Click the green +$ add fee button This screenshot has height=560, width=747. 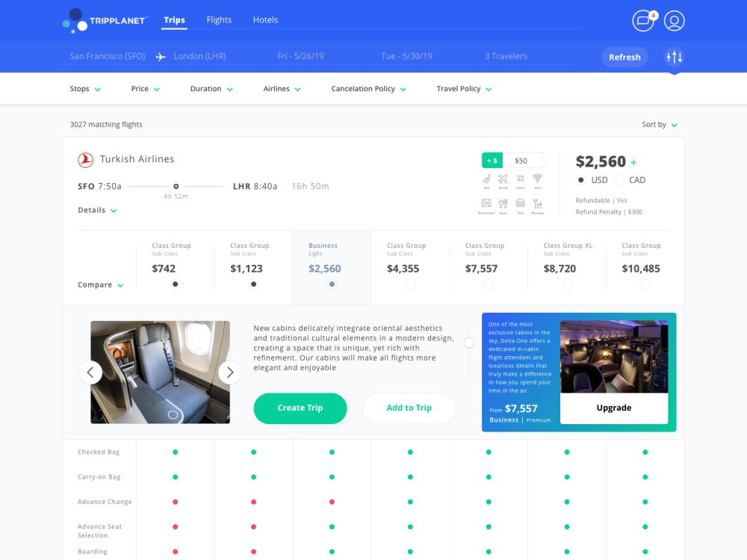point(492,161)
